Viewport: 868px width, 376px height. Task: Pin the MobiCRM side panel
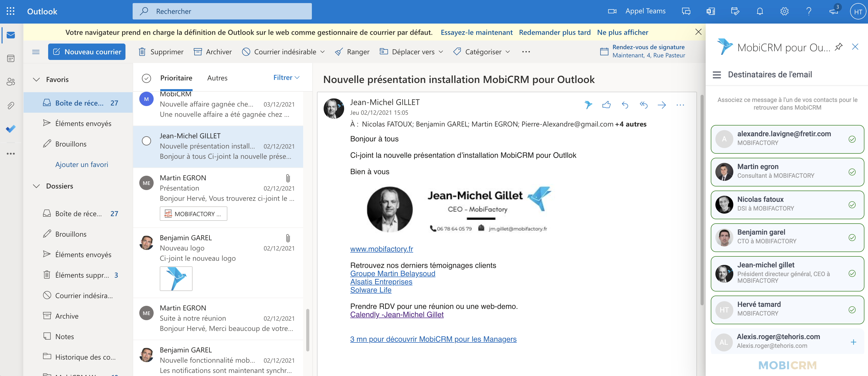pyautogui.click(x=838, y=47)
